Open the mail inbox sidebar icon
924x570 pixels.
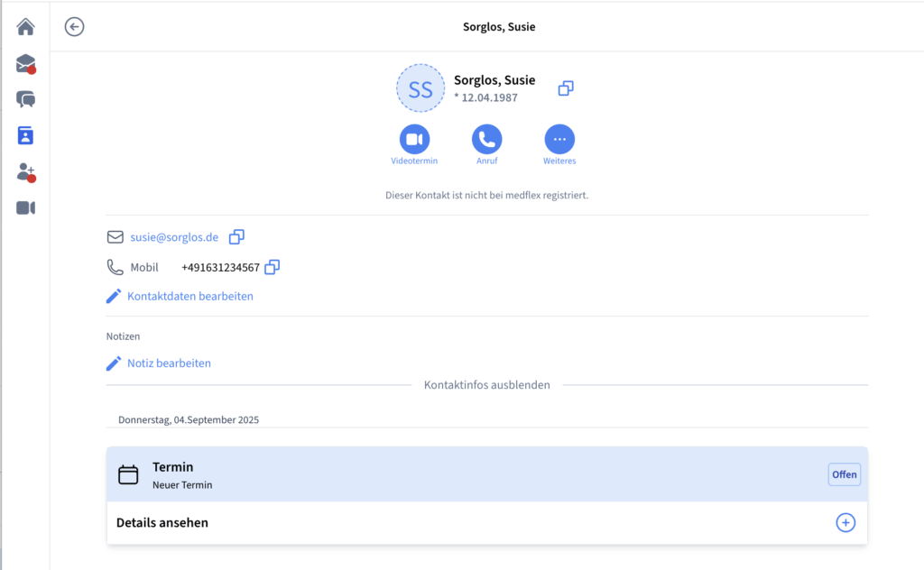point(25,64)
